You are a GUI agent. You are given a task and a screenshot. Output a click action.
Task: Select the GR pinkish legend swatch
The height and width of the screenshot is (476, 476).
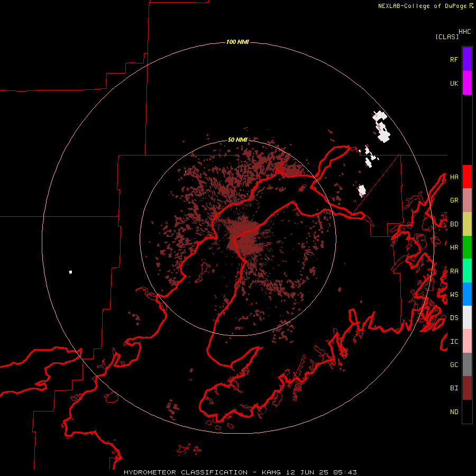tap(467, 200)
